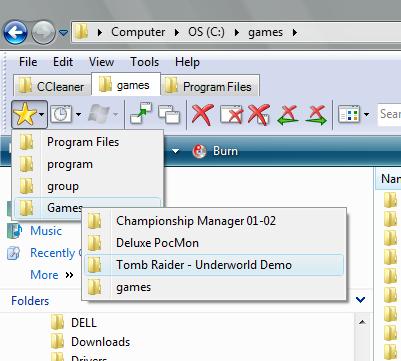401x361 pixels.
Task: Click the Search input field on toolbar
Action: click(389, 114)
